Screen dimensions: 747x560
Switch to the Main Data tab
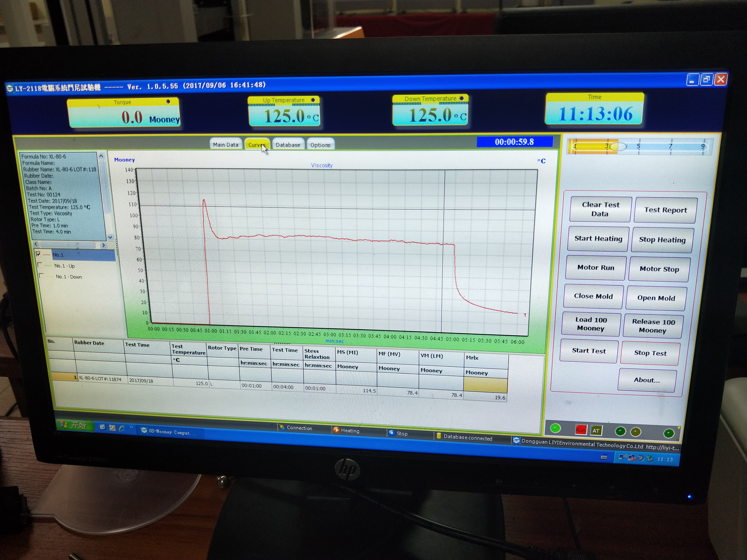coord(226,145)
